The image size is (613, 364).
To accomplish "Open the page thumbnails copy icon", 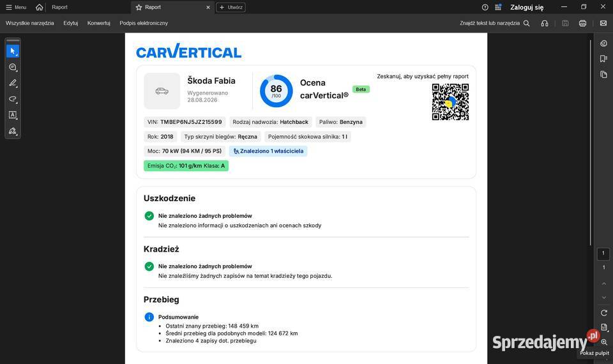I will click(x=603, y=74).
